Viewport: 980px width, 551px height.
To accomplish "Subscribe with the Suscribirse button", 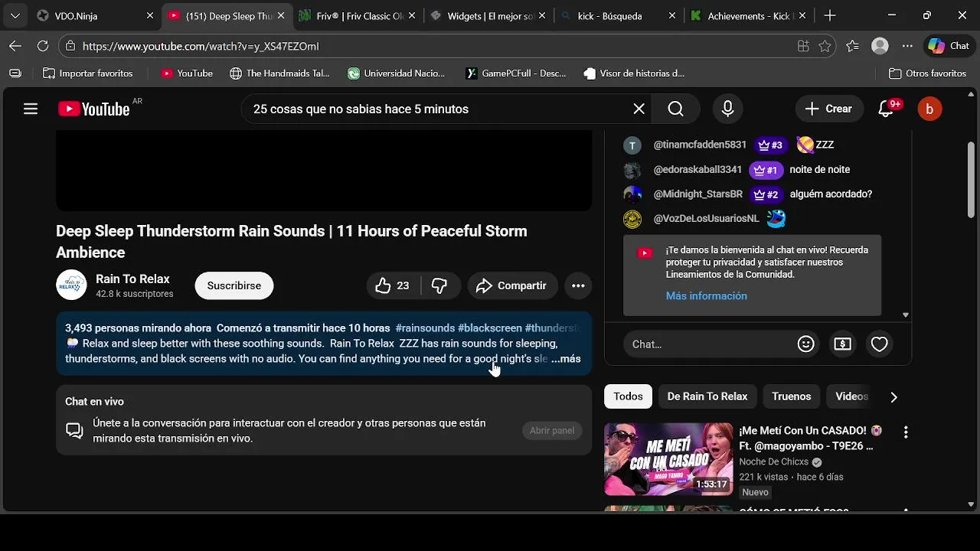I will [x=234, y=285].
